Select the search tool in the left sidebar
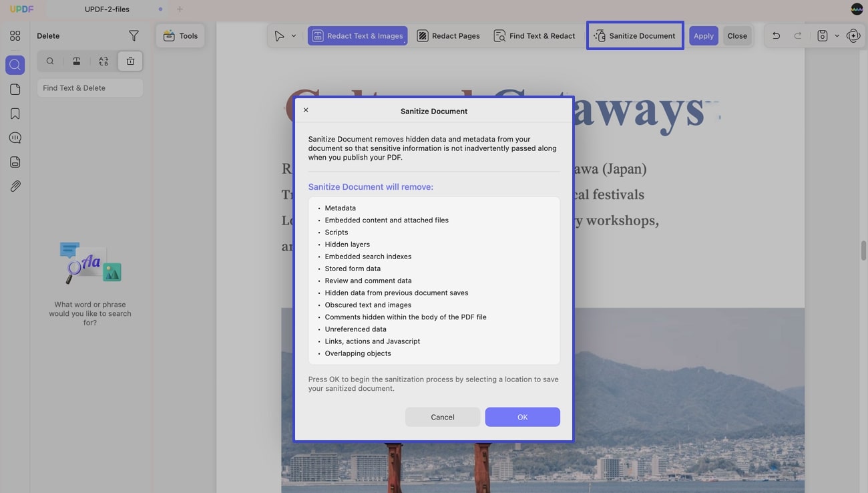This screenshot has width=868, height=493. pyautogui.click(x=15, y=65)
